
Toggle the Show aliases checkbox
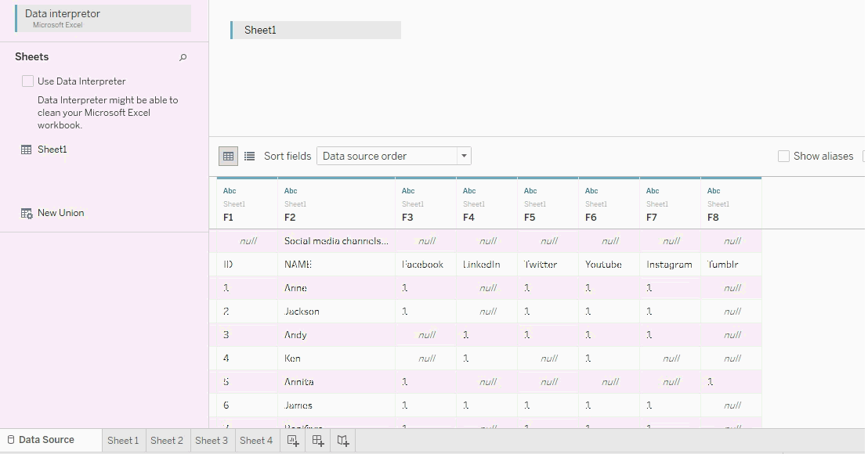[783, 157]
